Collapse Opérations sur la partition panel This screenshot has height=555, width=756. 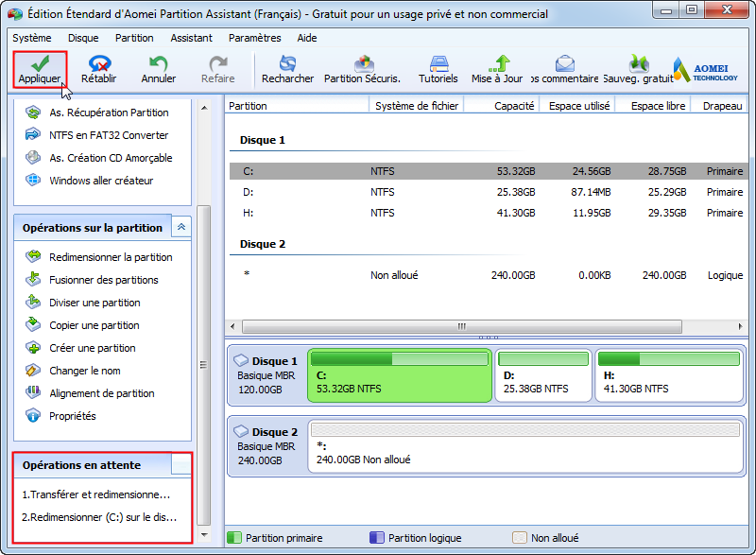point(181,227)
